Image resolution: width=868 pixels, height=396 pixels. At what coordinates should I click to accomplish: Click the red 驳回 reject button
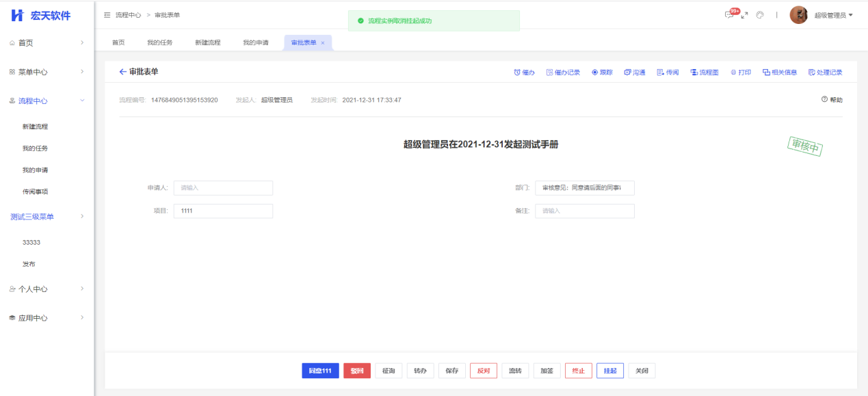pos(356,371)
